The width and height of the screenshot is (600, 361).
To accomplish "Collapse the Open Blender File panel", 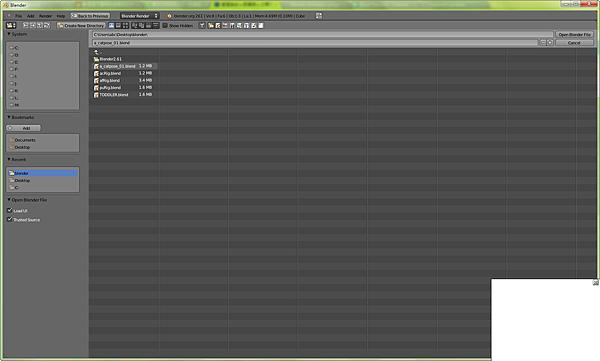I will (x=9, y=200).
